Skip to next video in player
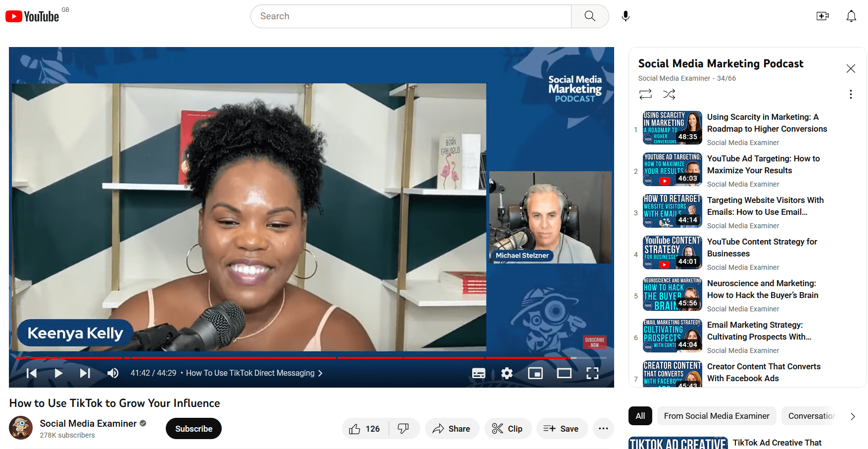The width and height of the screenshot is (868, 449). (85, 373)
